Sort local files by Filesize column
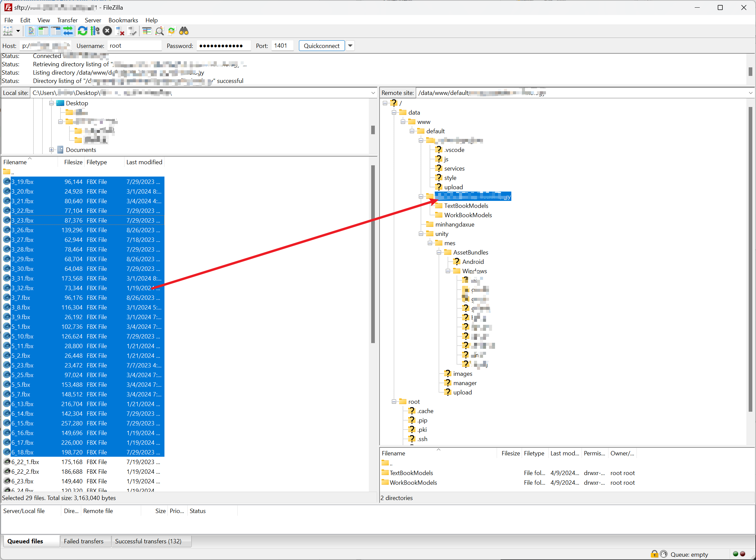Screen dimensions: 756x560 71,162
